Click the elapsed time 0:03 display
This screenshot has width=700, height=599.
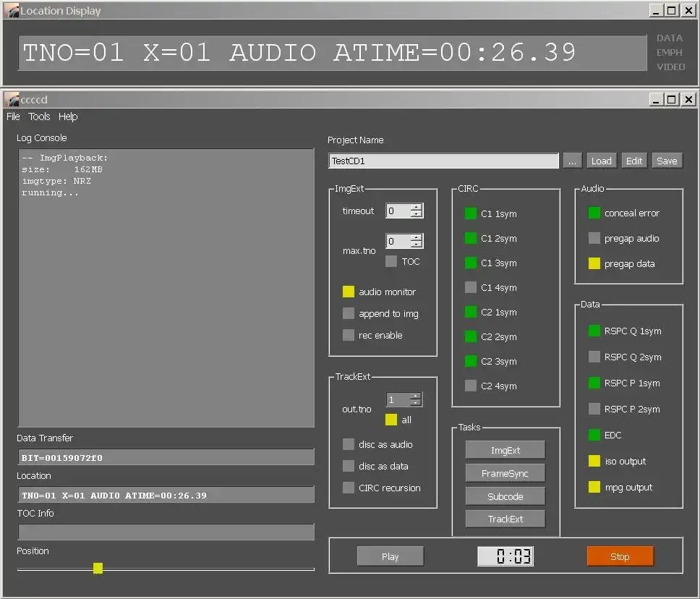[x=505, y=556]
